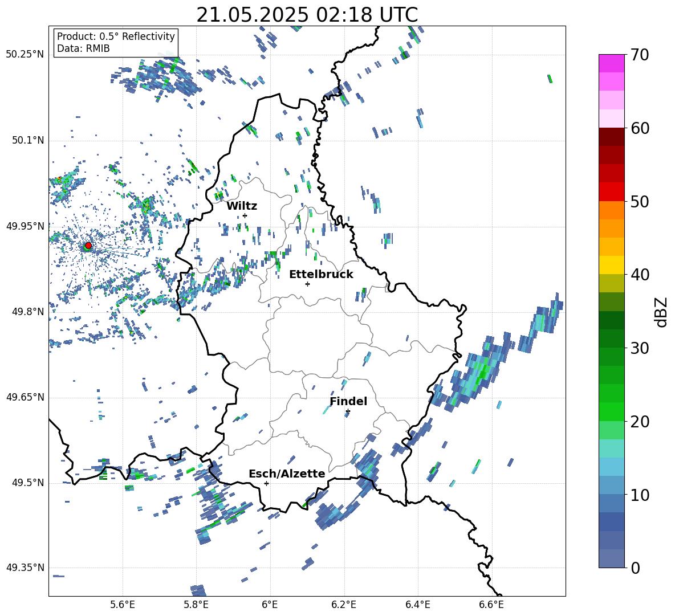Click the colorbar tick value 10
Screen dimensions: 675x616
[640, 495]
